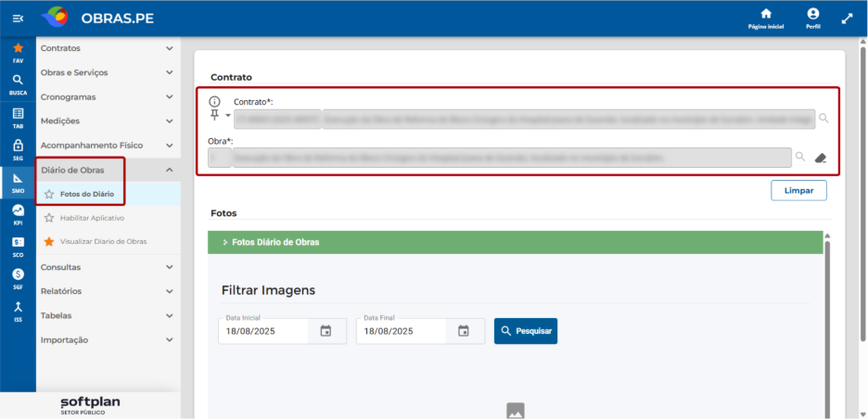The width and height of the screenshot is (868, 420).
Task: Click the Limpar button
Action: (798, 190)
